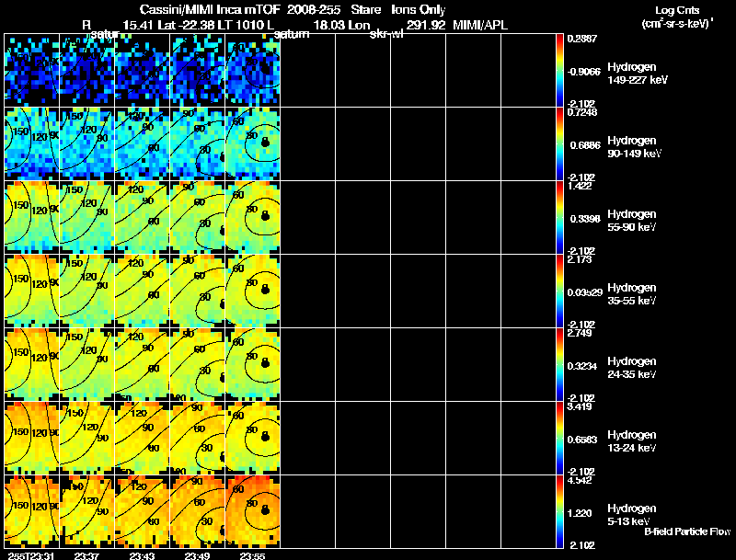Viewport: 736px width, 560px height.
Task: Open the 5-13 keV image at 23:37
Action: (86, 512)
